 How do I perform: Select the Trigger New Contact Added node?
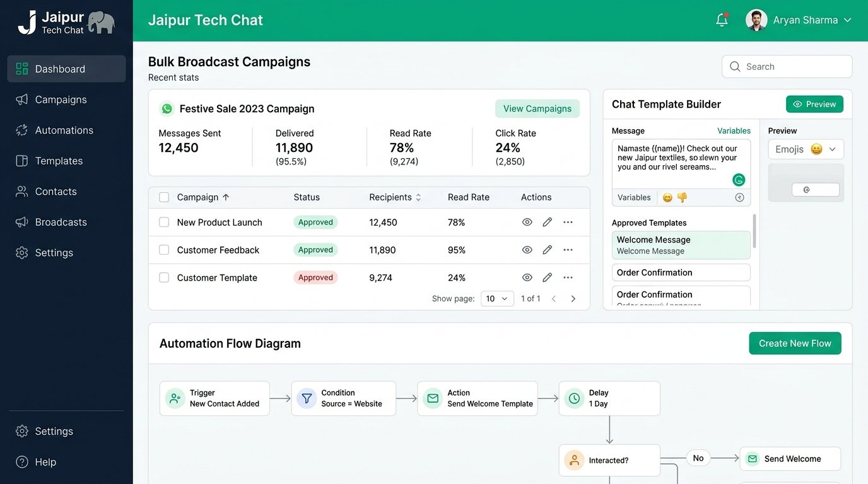pos(214,398)
